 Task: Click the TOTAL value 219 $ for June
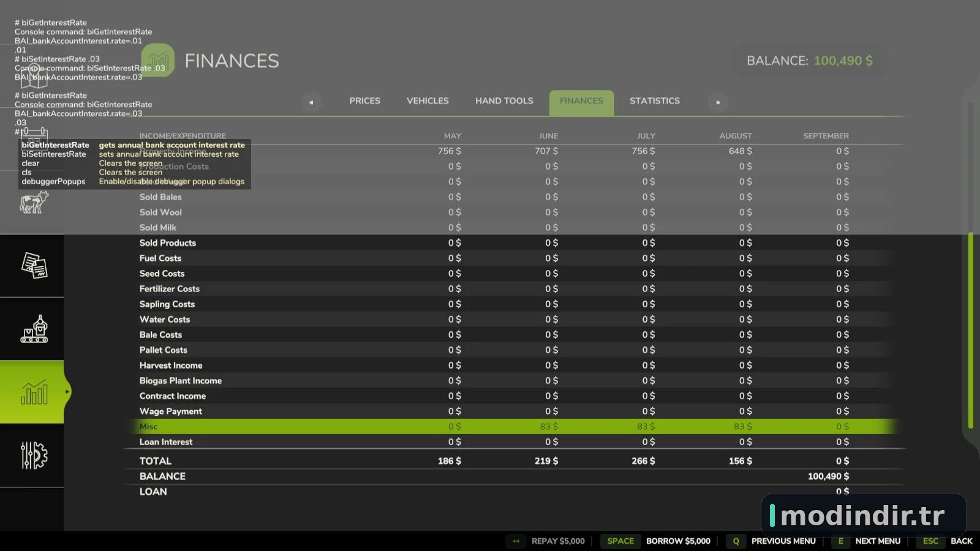[546, 461]
